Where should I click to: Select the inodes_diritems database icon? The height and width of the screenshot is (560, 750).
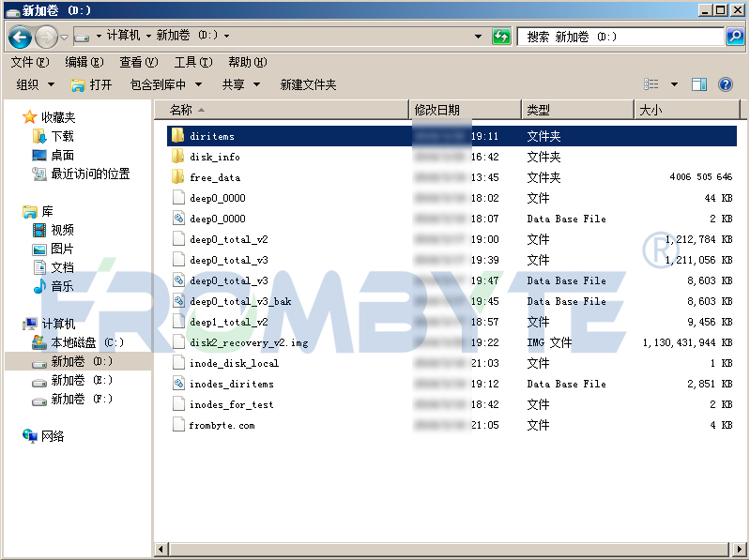point(178,384)
